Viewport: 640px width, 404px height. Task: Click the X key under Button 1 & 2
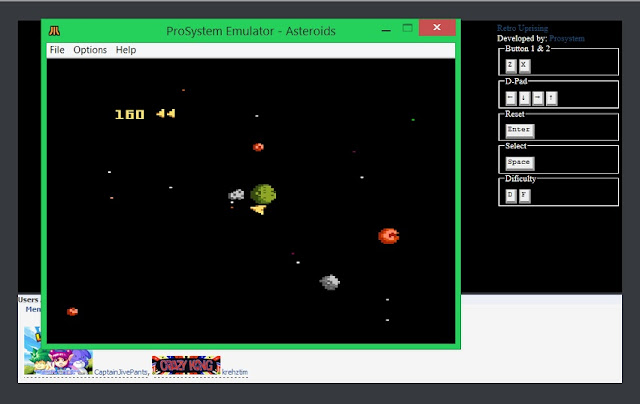pos(524,65)
